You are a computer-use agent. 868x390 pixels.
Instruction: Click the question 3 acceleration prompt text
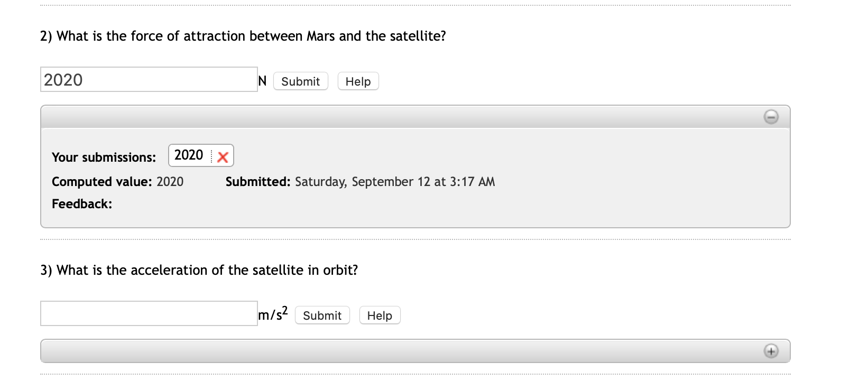point(199,270)
